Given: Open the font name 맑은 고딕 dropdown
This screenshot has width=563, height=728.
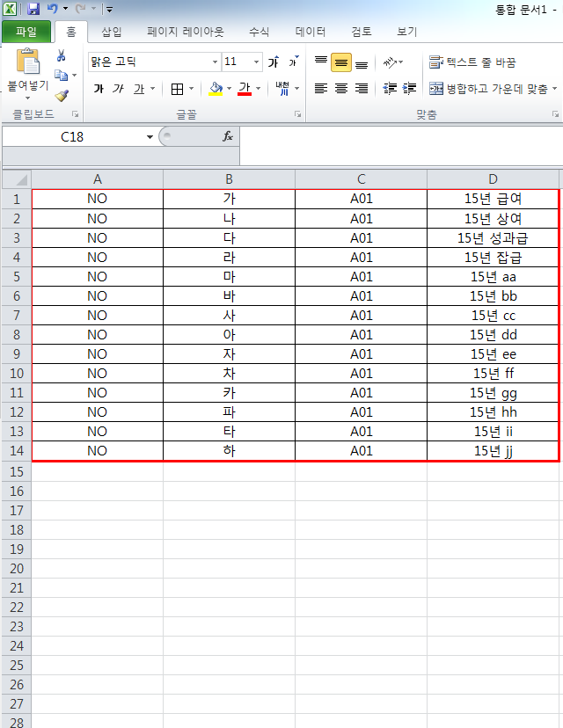Looking at the screenshot, I should coord(215,62).
